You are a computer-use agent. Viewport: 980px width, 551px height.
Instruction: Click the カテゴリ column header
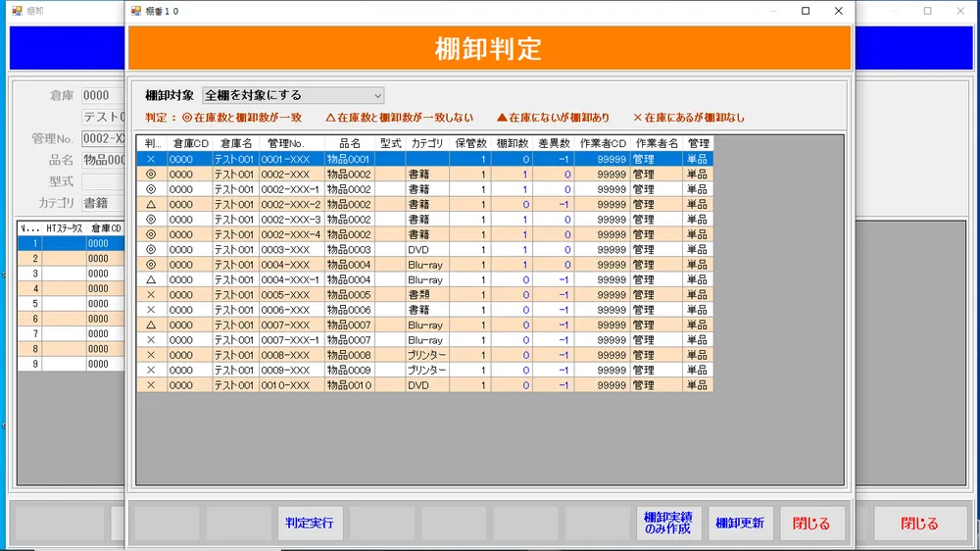point(427,143)
